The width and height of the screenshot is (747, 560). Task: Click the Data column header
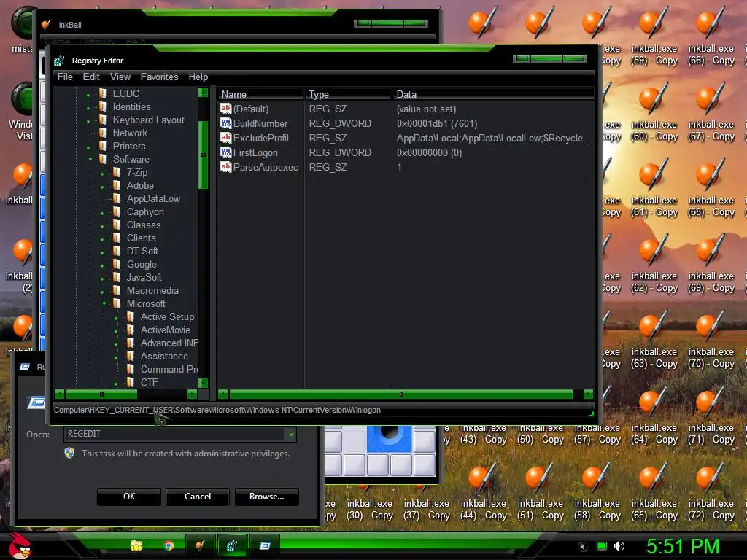coord(493,94)
